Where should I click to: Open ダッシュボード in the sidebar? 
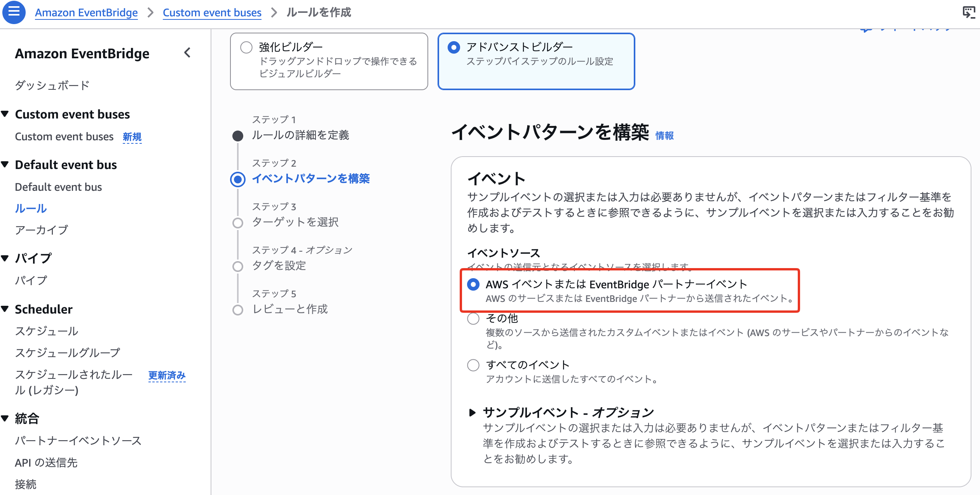(52, 85)
